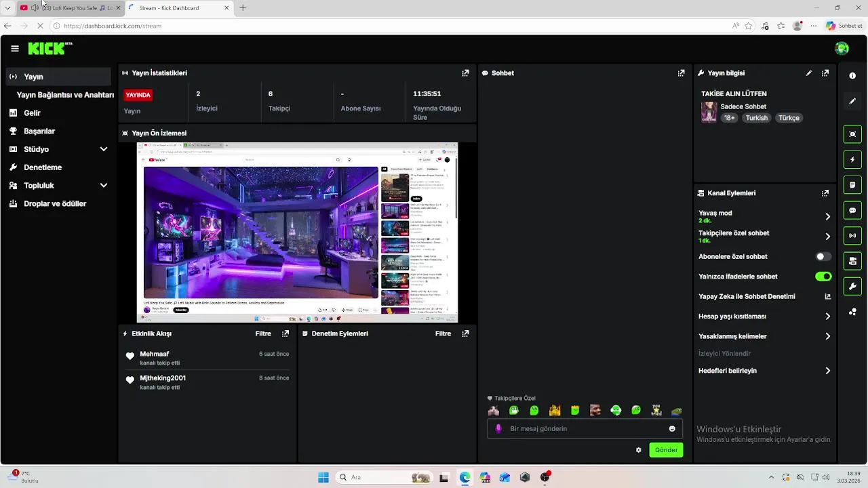Open the user profile avatar menu

coord(842,48)
